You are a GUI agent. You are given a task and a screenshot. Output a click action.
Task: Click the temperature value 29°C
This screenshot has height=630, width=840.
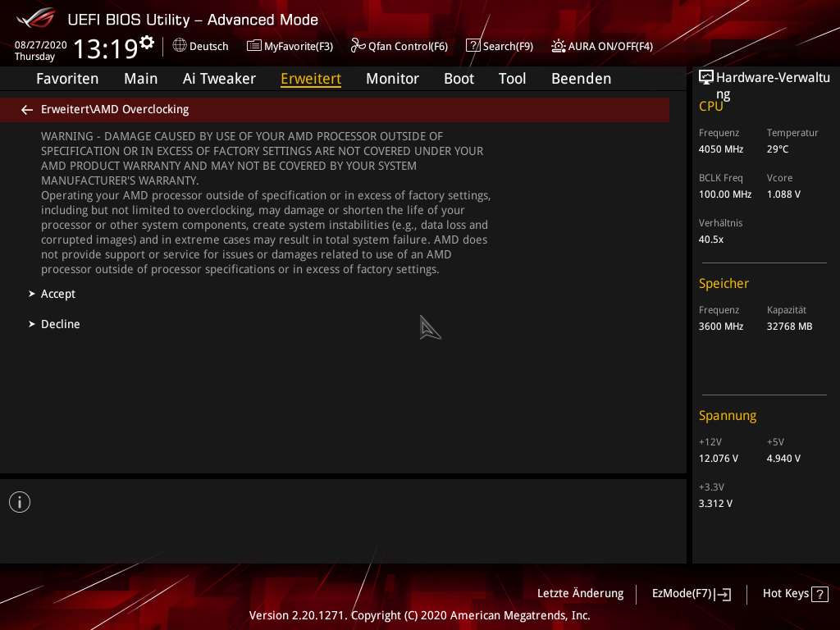tap(778, 149)
